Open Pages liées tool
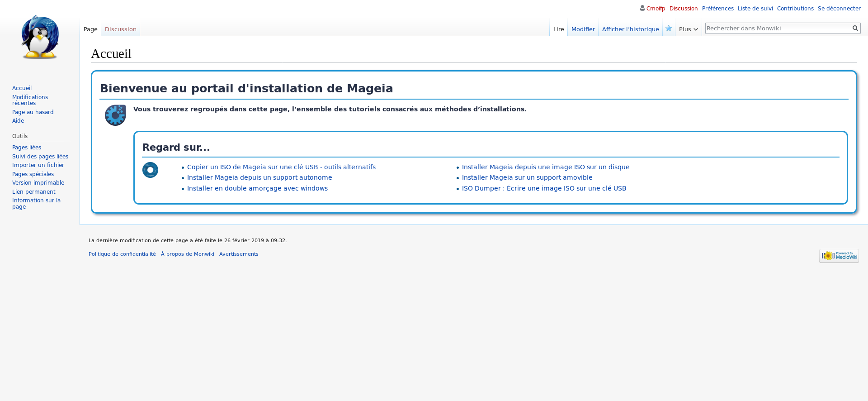Image resolution: width=868 pixels, height=401 pixels. tap(27, 148)
